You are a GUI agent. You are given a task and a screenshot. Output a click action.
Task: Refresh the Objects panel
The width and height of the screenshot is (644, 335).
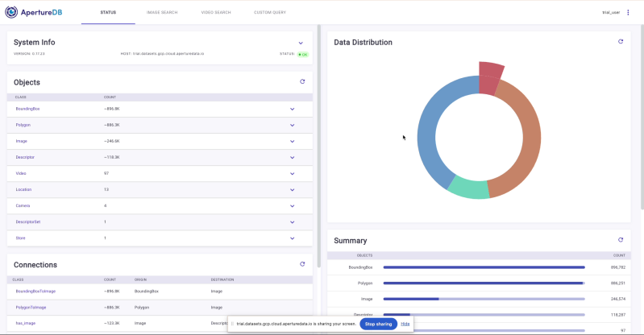coord(302,81)
